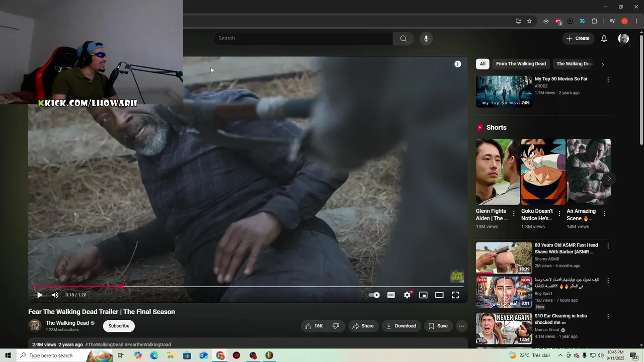Screen dimensions: 644x362
Task: Like the video (16K)
Action: pyautogui.click(x=314, y=326)
